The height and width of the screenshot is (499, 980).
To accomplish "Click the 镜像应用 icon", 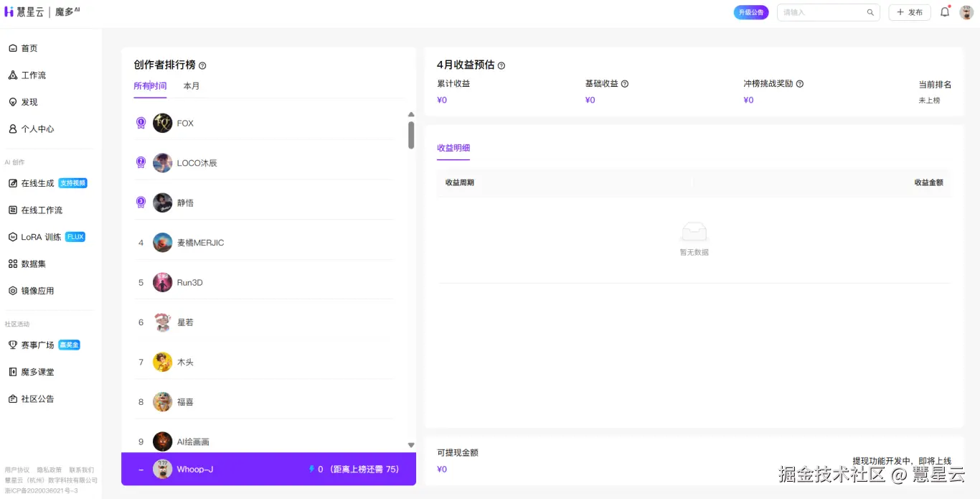I will coord(12,291).
